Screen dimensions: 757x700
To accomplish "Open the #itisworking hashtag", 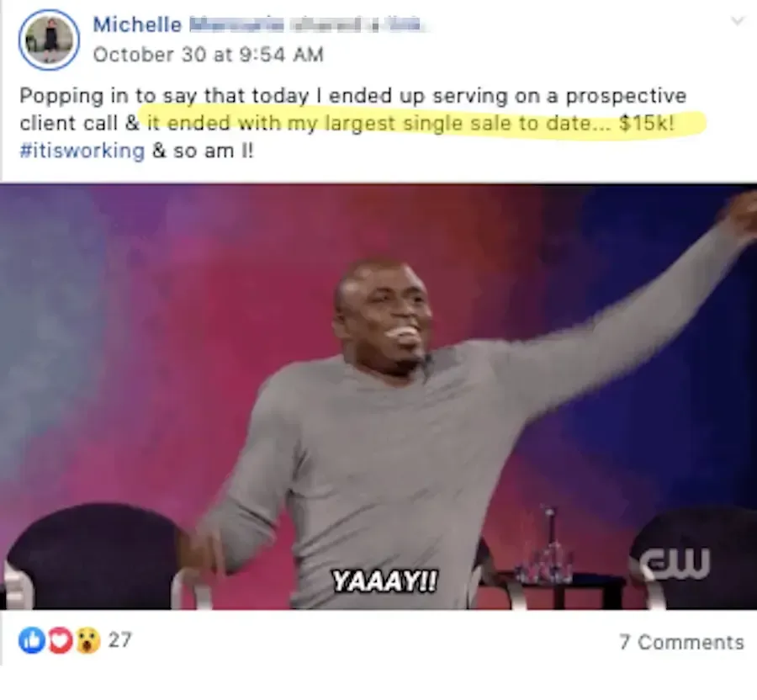I will [x=82, y=151].
